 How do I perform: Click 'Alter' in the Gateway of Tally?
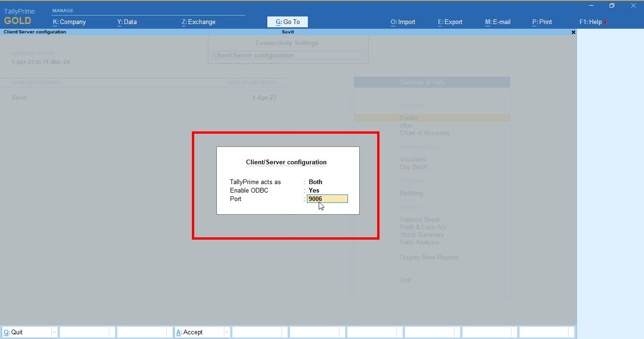coord(406,125)
